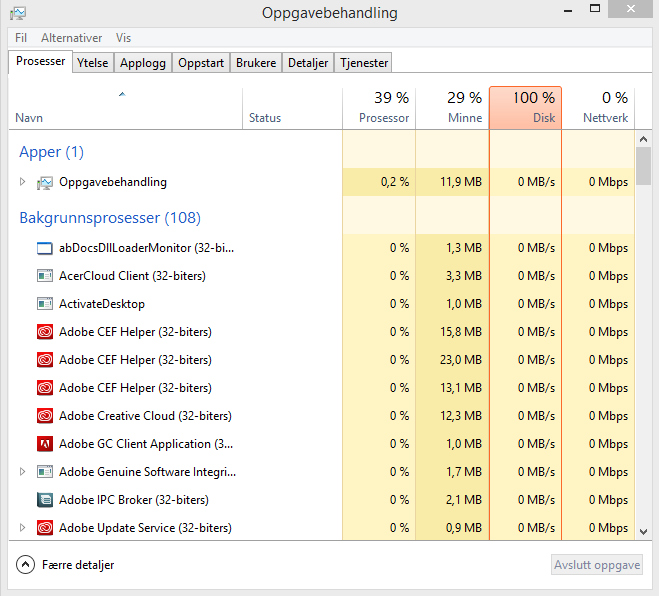Screen dimensions: 659x596
Task: Click the scrollbar down arrow
Action: [643, 532]
